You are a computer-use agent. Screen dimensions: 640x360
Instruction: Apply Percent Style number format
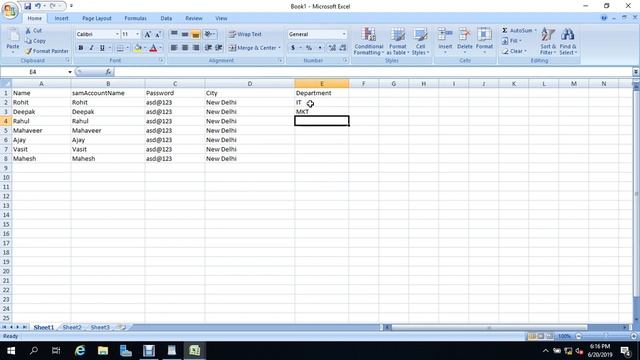click(x=309, y=48)
